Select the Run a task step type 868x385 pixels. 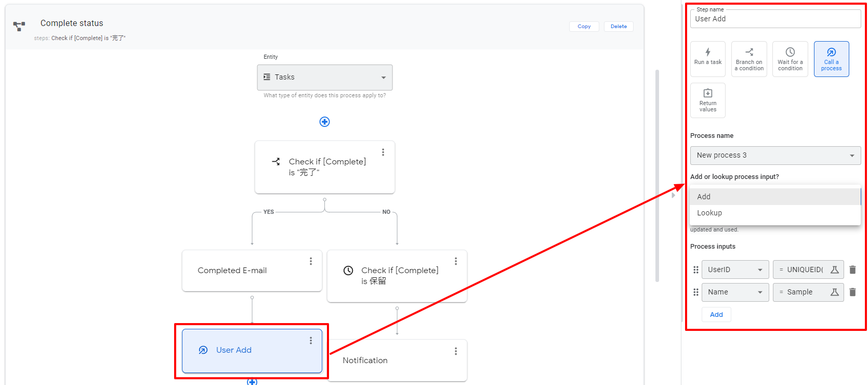pos(707,58)
